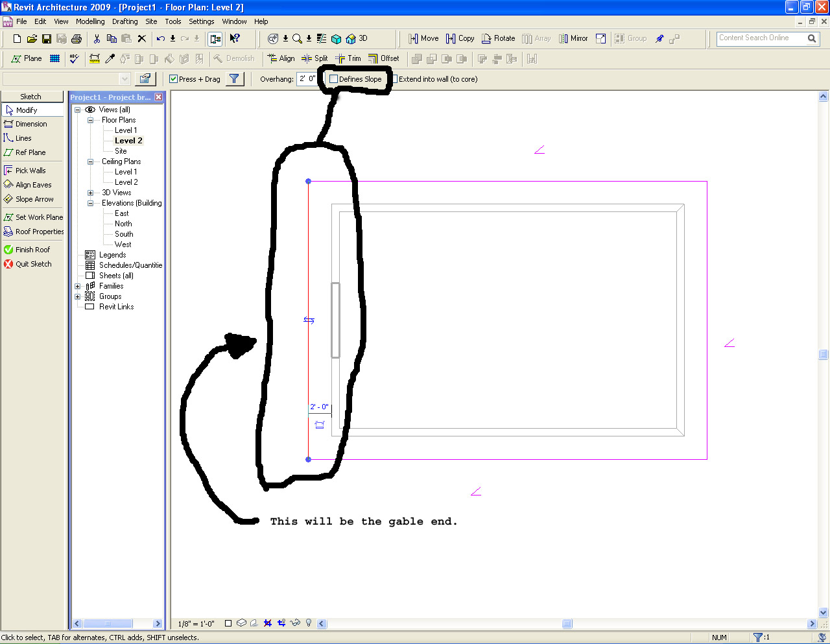Click the Copy to clipboard icon
Screen dimensions: 830x644
click(x=112, y=39)
